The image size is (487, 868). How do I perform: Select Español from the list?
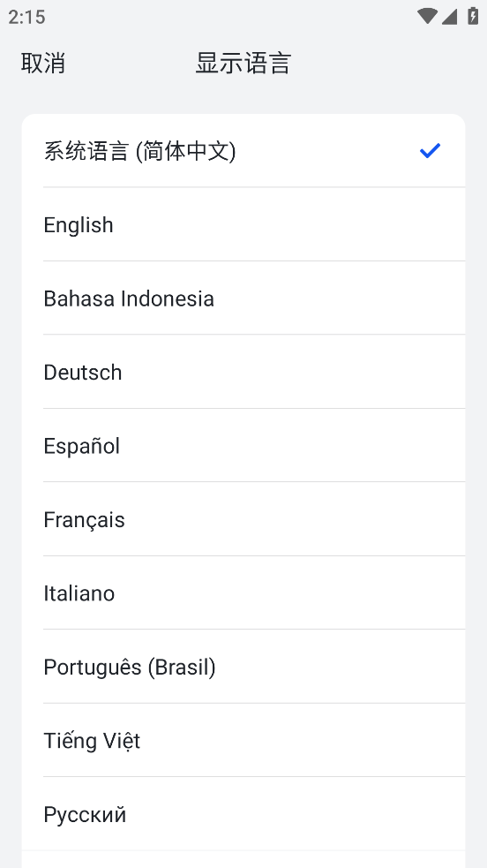243,445
